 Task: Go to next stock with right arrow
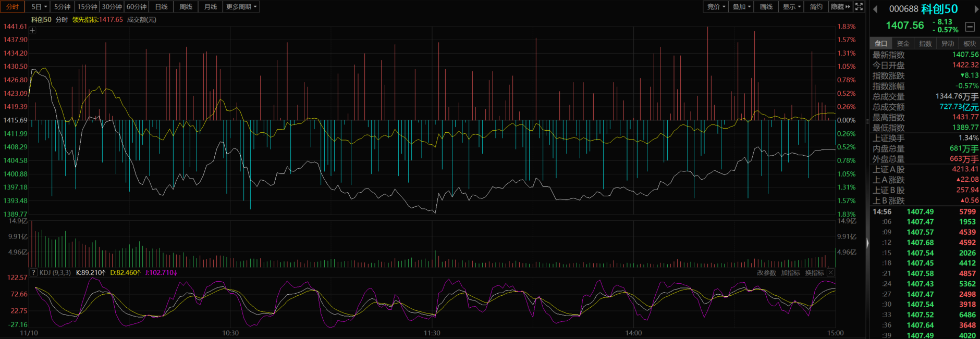(976, 9)
